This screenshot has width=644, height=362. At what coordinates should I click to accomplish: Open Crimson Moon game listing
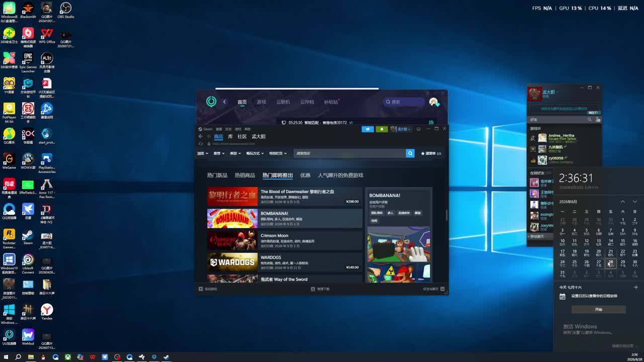pos(285,240)
